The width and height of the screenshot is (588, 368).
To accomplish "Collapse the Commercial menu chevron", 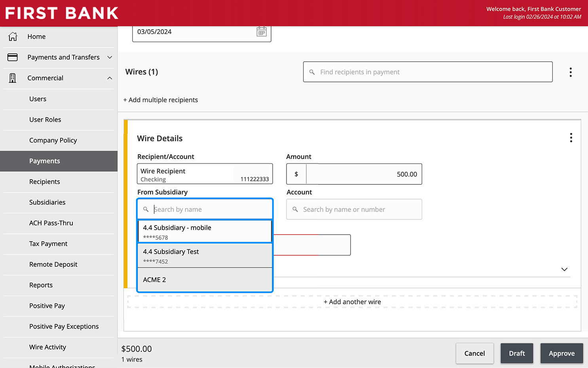I will coord(110,78).
